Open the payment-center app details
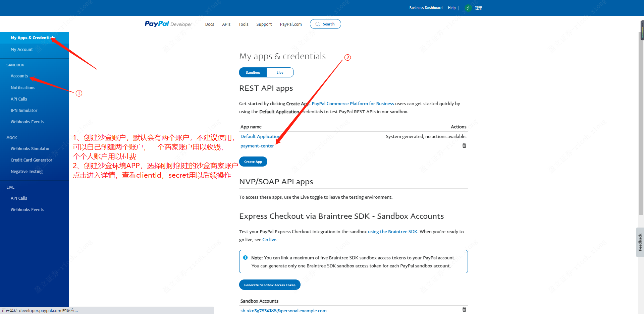This screenshot has height=314, width=644. coord(257,146)
